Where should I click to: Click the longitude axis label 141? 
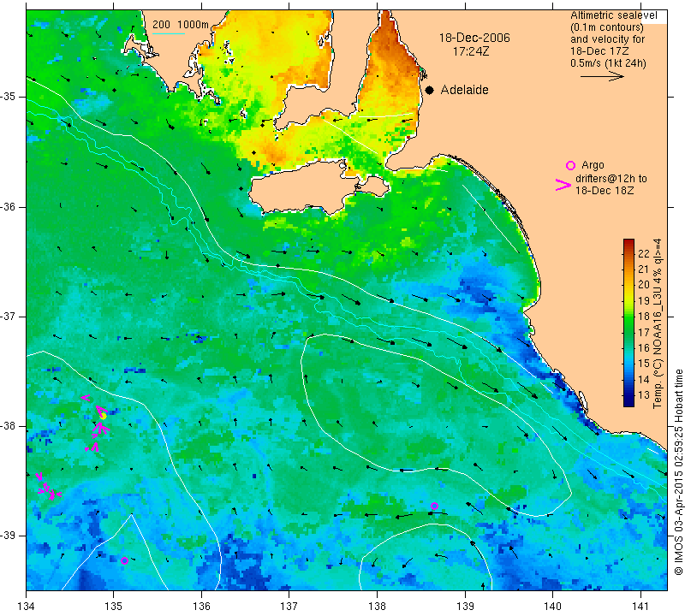tap(640, 606)
